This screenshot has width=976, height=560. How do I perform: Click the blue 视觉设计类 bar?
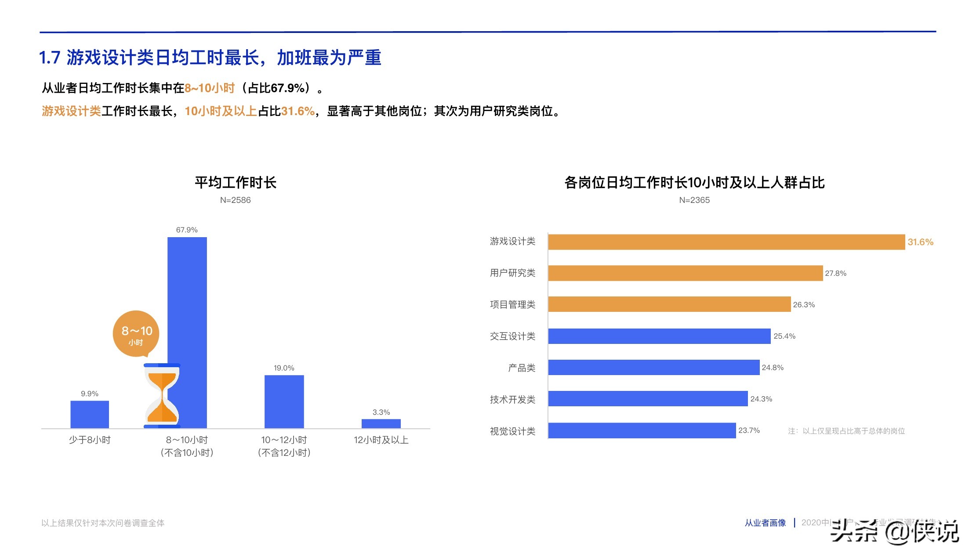click(x=642, y=430)
